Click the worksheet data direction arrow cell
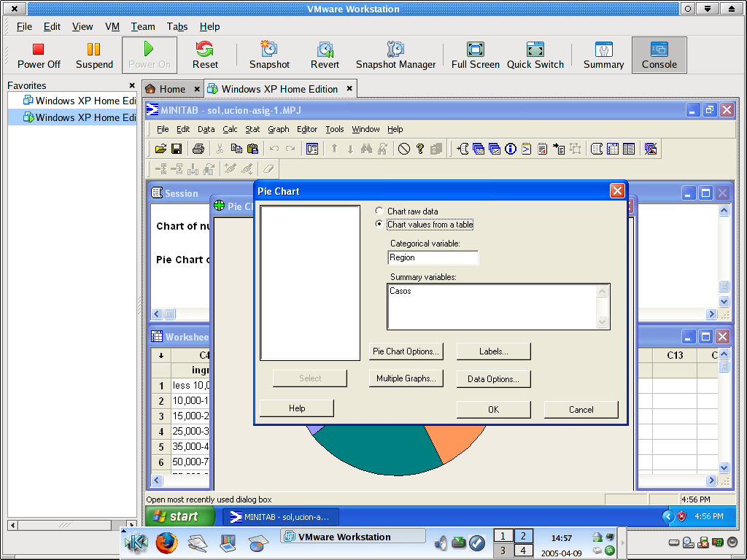The width and height of the screenshot is (747, 560). (x=161, y=355)
